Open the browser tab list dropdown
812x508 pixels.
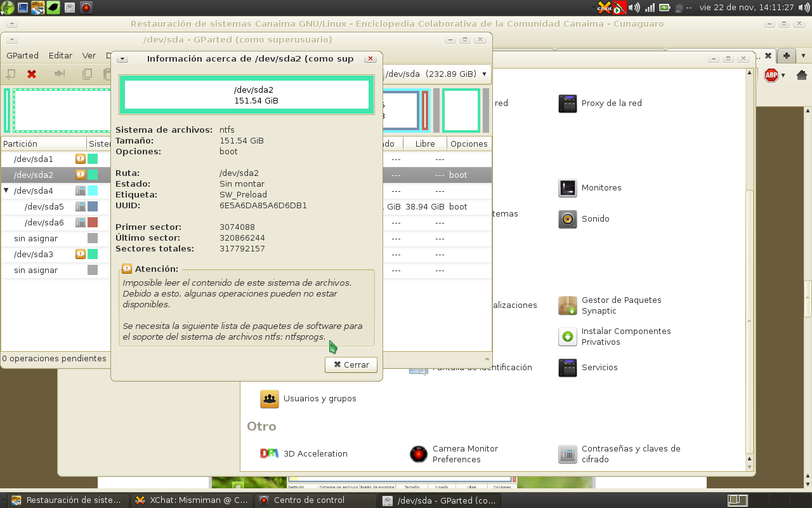(803, 56)
